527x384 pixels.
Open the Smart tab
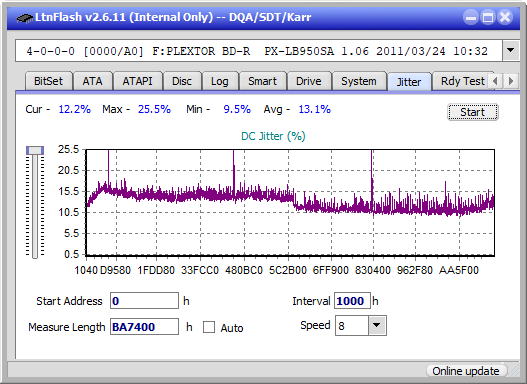pyautogui.click(x=262, y=81)
